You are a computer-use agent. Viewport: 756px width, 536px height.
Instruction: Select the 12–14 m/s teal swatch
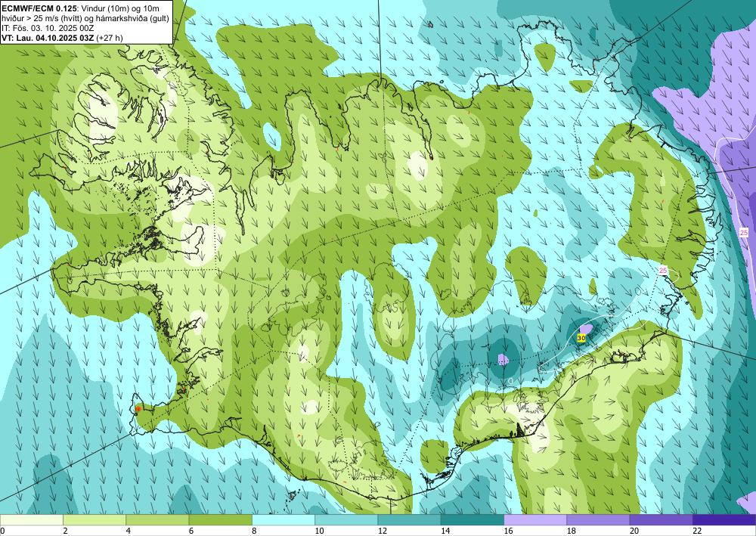pos(409,520)
